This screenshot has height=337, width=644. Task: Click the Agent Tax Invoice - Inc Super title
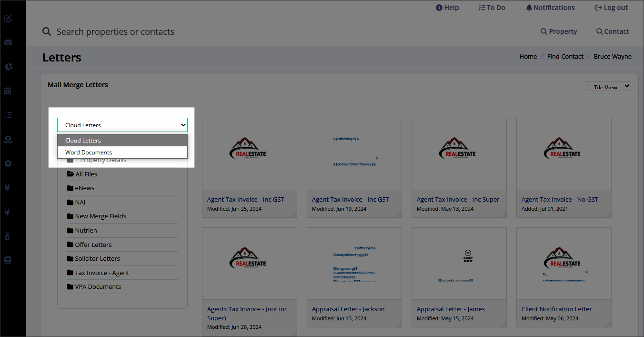[x=458, y=199]
